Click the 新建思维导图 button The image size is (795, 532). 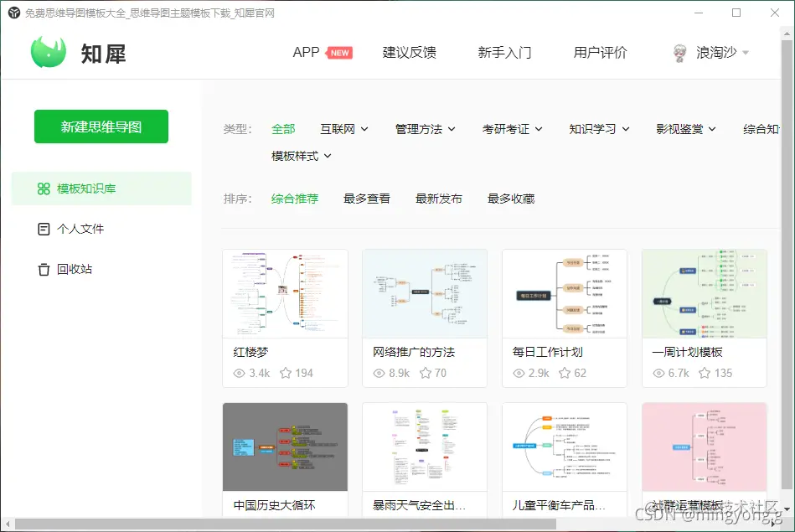coord(101,126)
